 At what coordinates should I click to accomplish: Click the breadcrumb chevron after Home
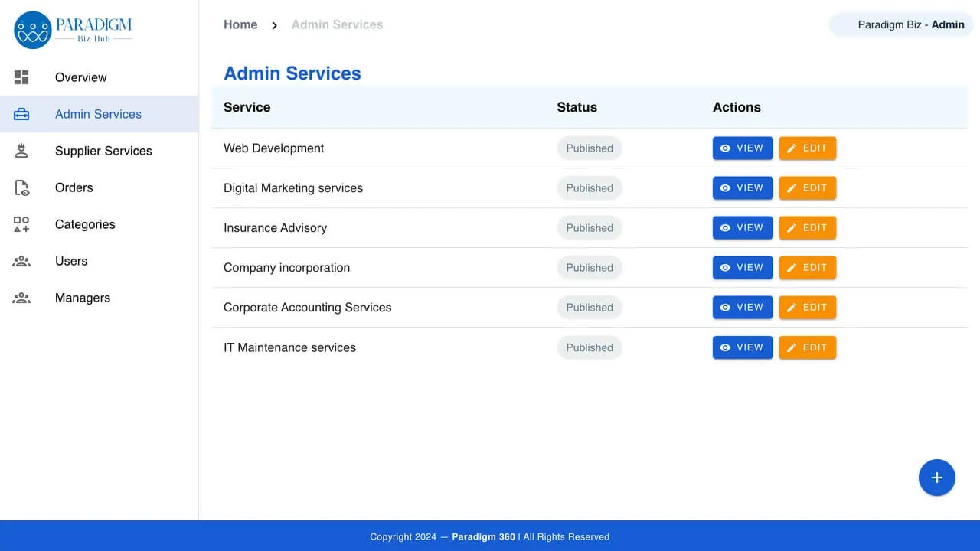273,24
